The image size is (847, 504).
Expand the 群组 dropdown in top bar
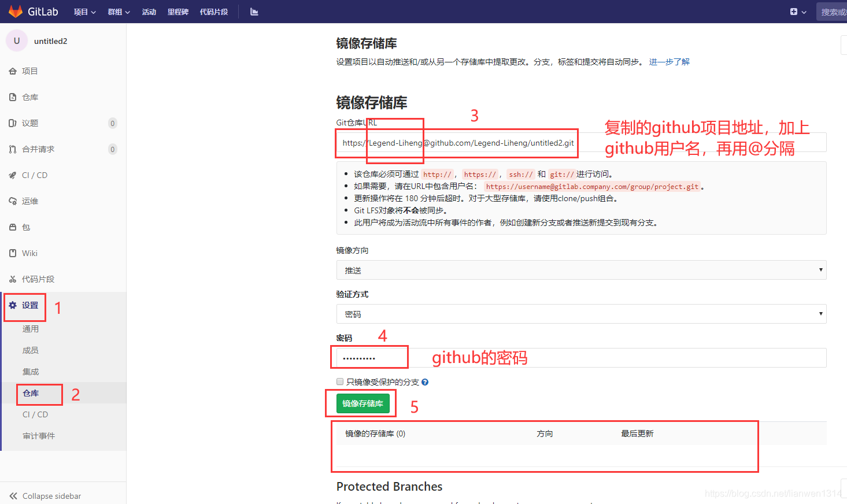tap(118, 11)
